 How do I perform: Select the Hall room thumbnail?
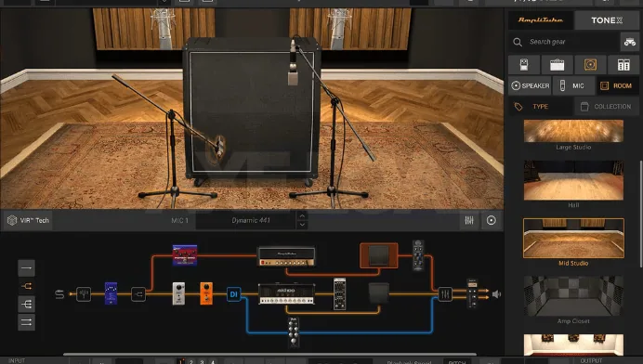tap(573, 180)
